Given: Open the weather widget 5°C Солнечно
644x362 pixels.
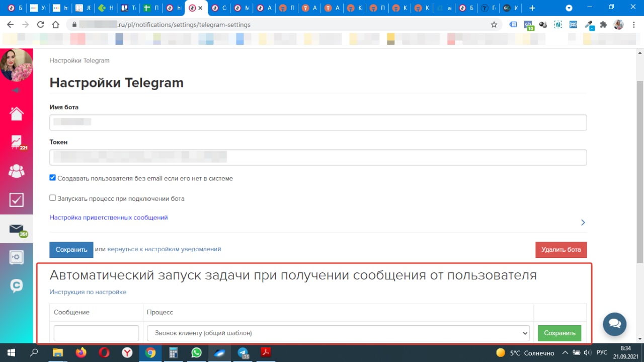Looking at the screenshot, I should tap(525, 352).
